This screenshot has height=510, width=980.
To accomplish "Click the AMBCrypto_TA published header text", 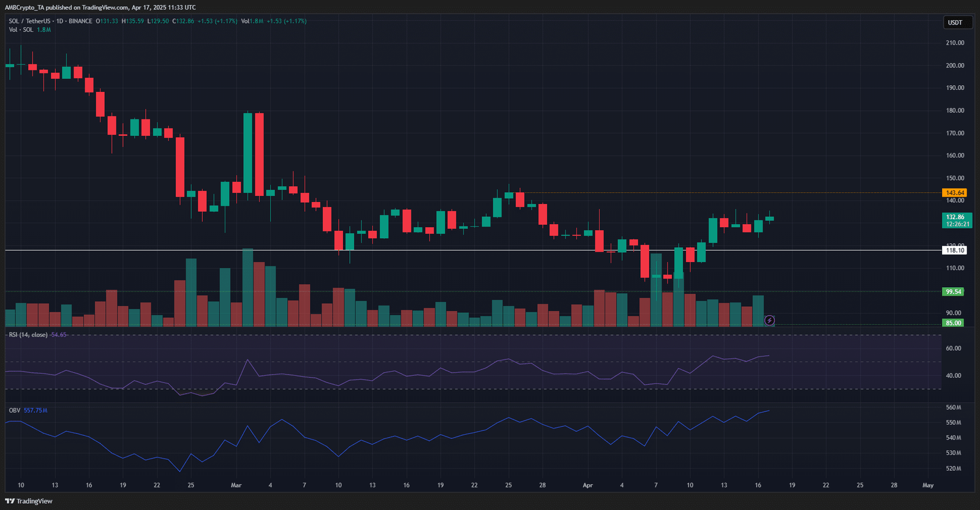I will (100, 7).
